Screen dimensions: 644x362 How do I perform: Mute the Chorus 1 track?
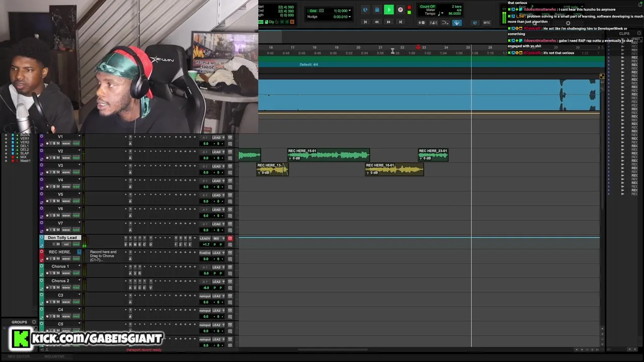point(57,273)
